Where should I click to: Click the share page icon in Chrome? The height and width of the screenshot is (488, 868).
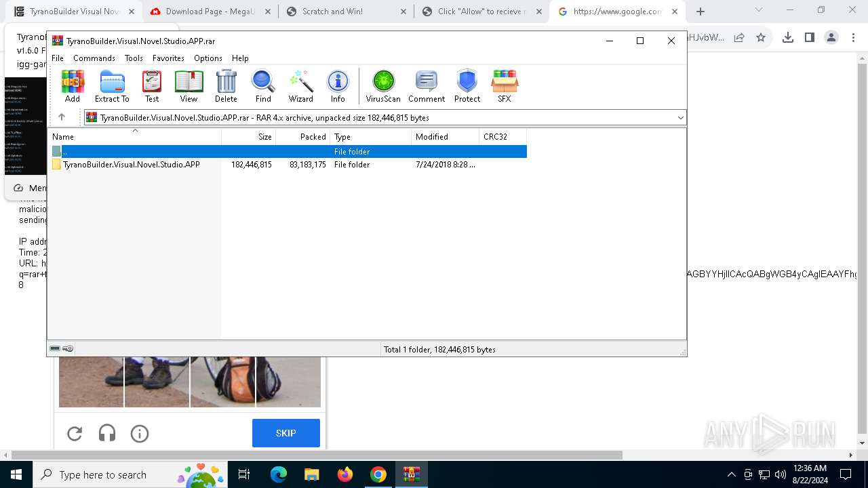click(x=739, y=38)
